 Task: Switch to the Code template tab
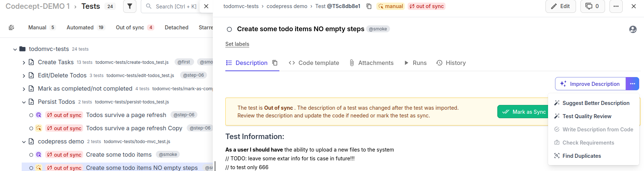point(314,63)
